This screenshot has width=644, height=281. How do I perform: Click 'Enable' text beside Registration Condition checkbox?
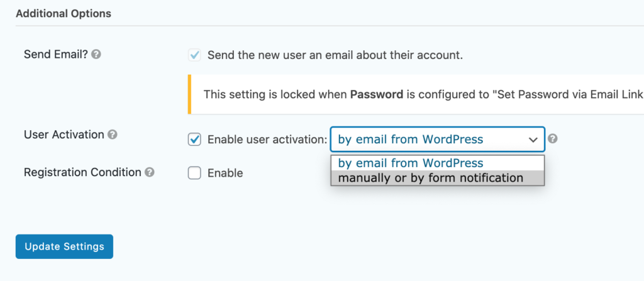pos(225,173)
